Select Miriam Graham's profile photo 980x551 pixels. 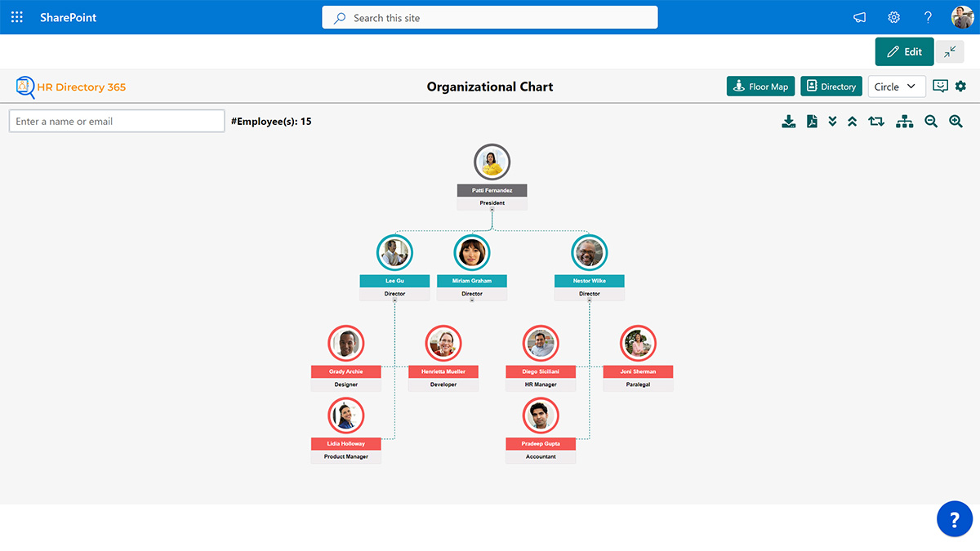tap(471, 251)
